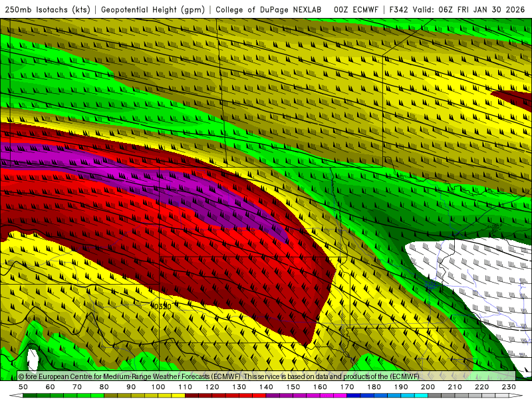Viewport: 532px width, 399px height.
Task: Click the 230 label on the color scale
Action: coord(509,387)
